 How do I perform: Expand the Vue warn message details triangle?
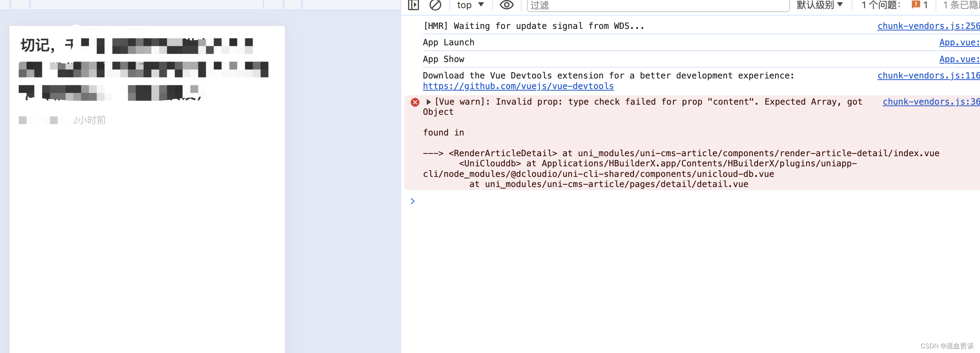pos(428,102)
